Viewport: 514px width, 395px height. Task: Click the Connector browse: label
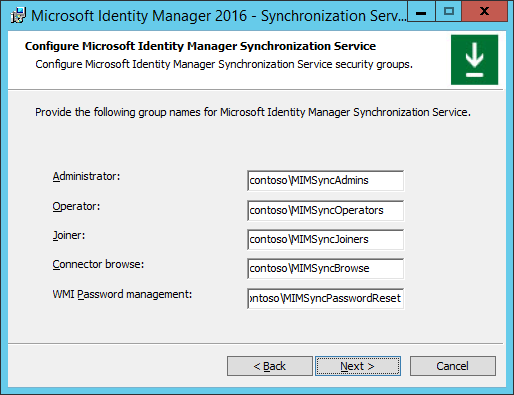[98, 264]
